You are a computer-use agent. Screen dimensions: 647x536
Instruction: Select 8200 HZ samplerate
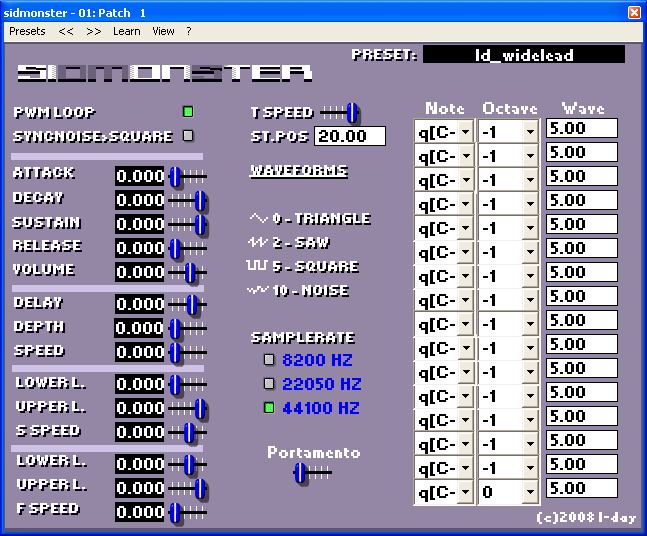pyautogui.click(x=269, y=359)
